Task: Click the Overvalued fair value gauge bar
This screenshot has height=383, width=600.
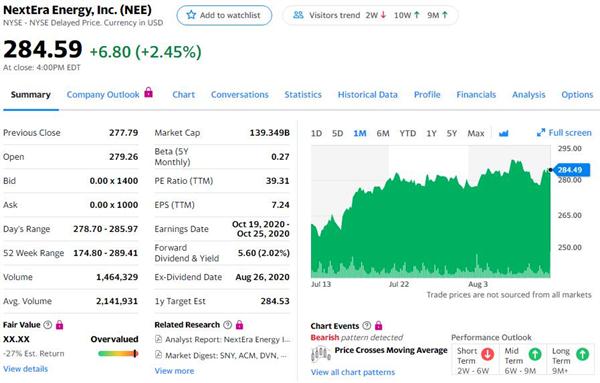Action: click(x=118, y=354)
